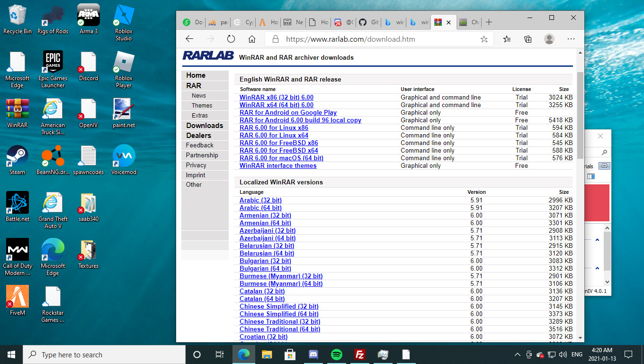Open the Edge profile avatar icon
The width and height of the screenshot is (644, 364).
point(549,39)
